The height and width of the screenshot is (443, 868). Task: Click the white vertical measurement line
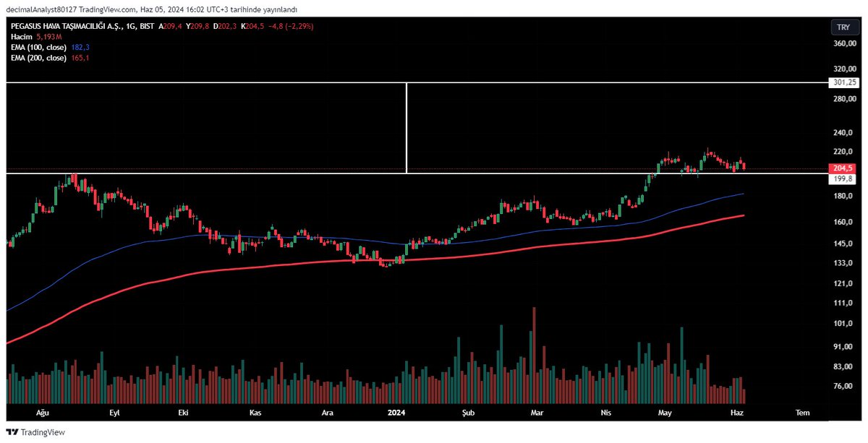coord(407,128)
